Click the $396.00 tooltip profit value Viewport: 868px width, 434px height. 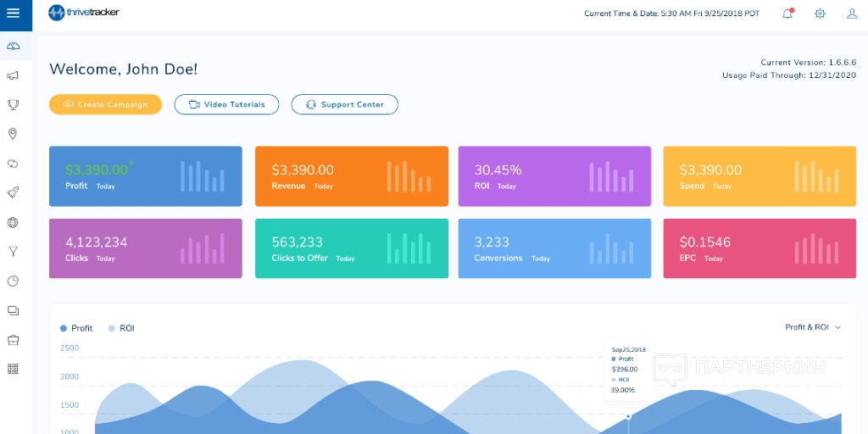pyautogui.click(x=625, y=370)
